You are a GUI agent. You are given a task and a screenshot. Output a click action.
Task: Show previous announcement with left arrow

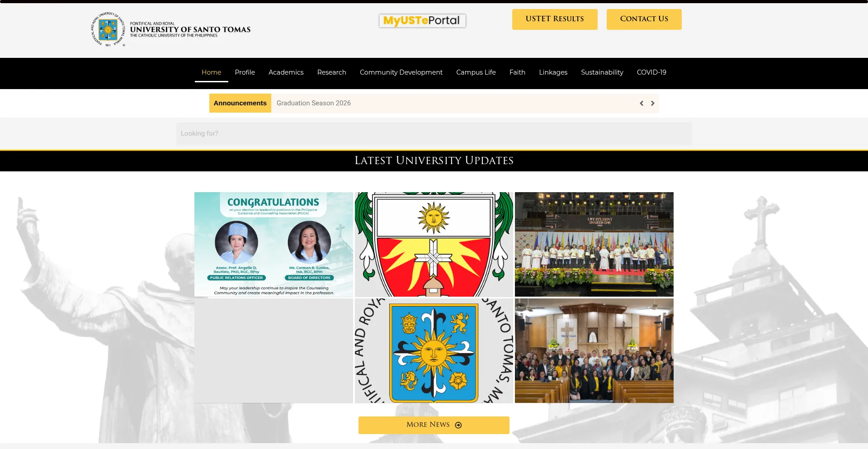pos(642,103)
